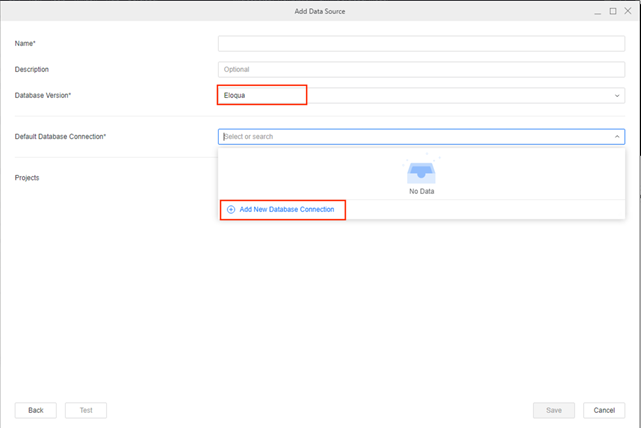The width and height of the screenshot is (641, 428).
Task: Cancel adding the data source
Action: pos(604,410)
